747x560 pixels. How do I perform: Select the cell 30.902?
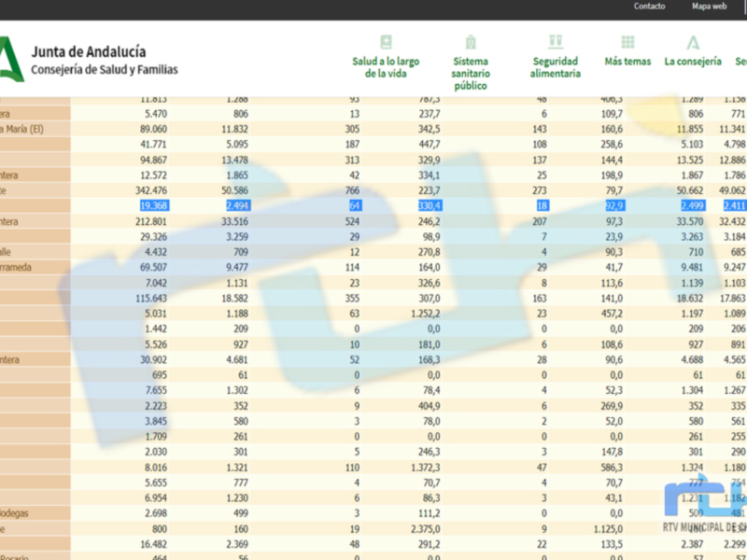point(153,359)
